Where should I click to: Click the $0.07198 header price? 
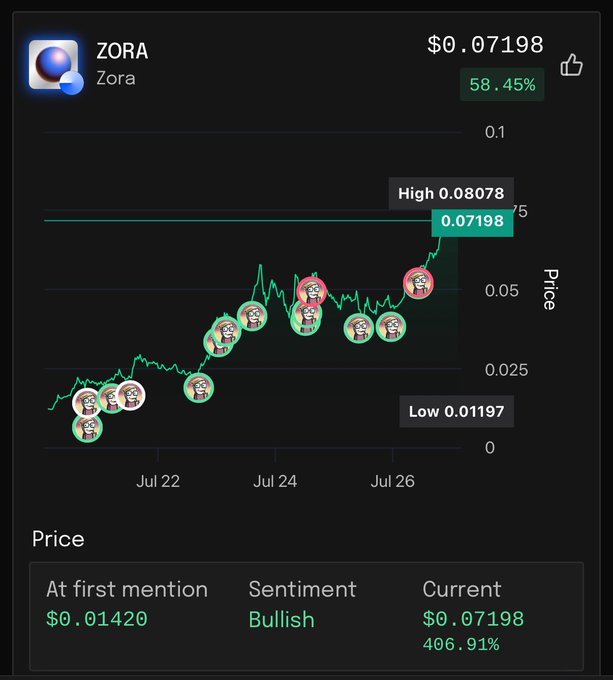coord(485,45)
